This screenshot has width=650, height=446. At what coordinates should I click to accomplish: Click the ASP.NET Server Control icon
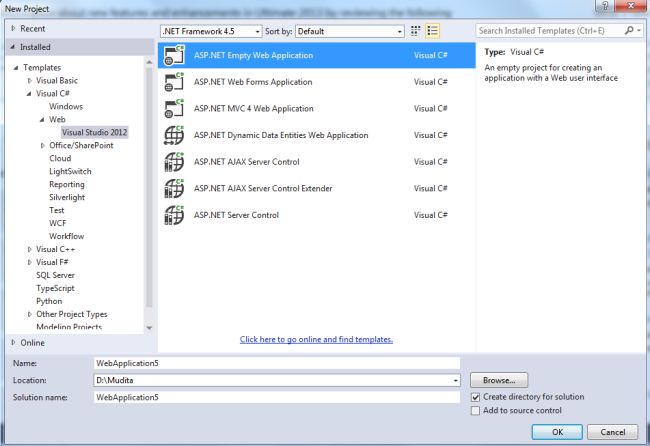point(174,215)
